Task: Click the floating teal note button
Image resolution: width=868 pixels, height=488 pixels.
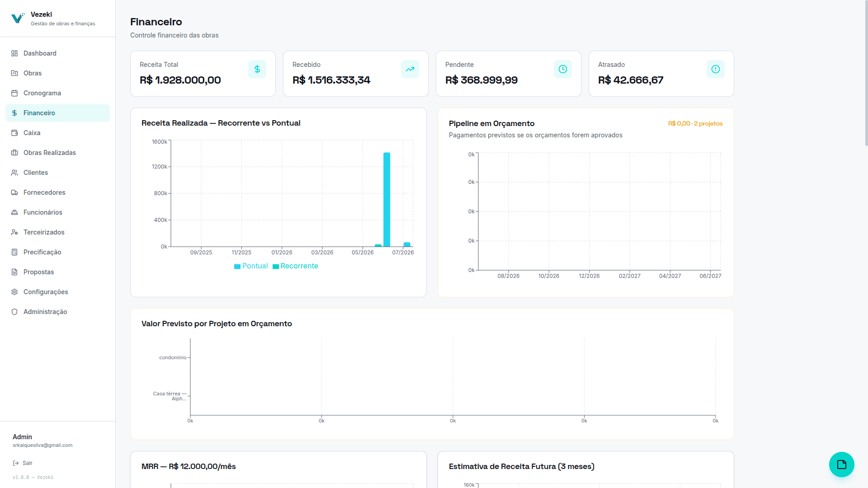Action: [842, 465]
